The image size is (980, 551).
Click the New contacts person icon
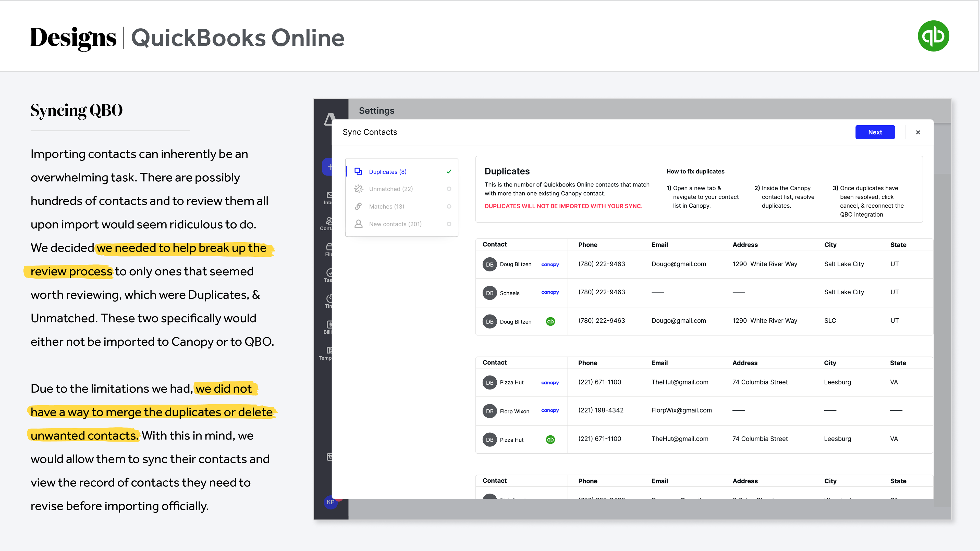[358, 224]
